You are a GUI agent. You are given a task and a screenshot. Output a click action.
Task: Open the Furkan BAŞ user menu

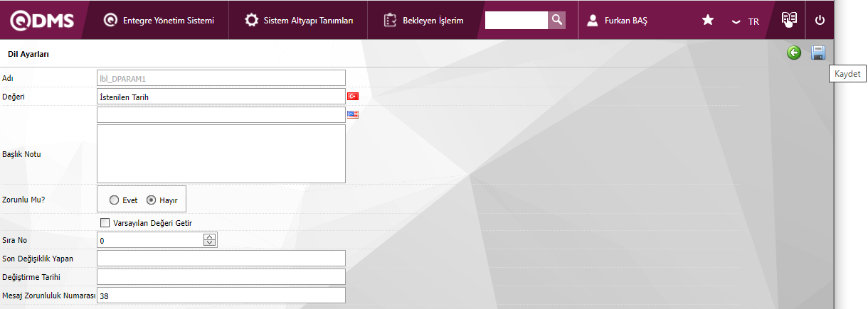618,21
